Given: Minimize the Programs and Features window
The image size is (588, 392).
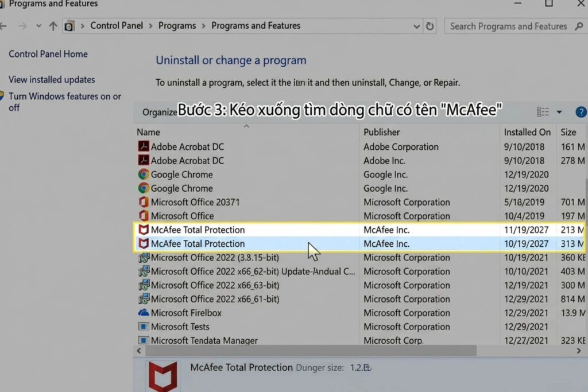Looking at the screenshot, I should [518, 3].
